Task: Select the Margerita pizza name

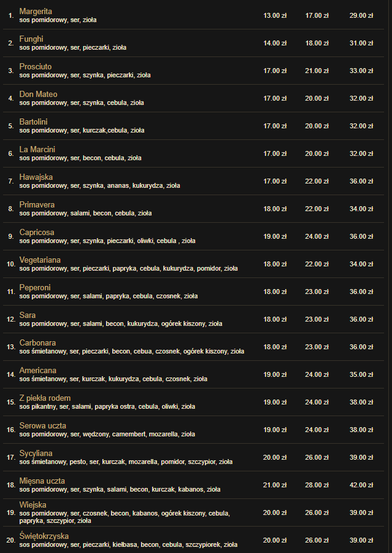Action: click(36, 11)
